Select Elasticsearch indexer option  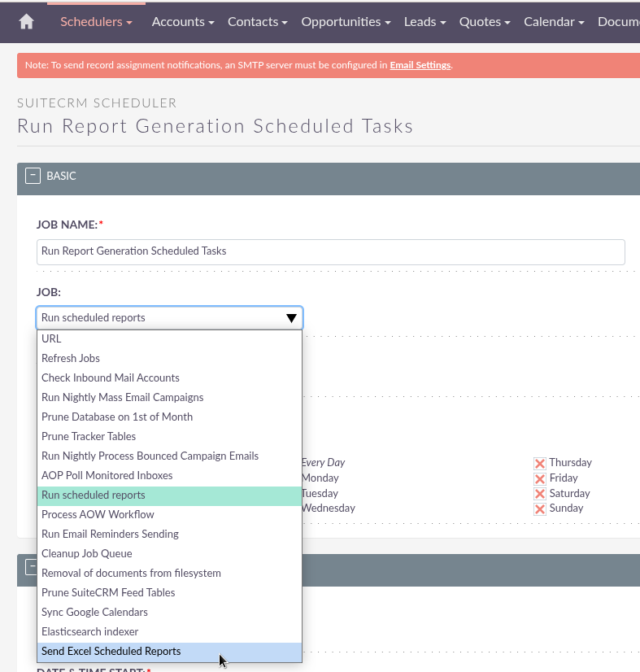point(169,631)
